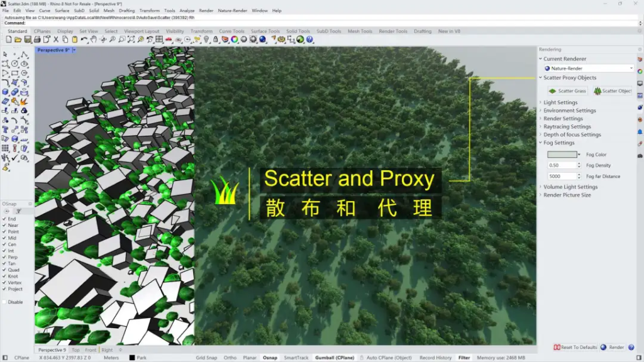Viewport: 644px width, 362px height.
Task: Click the Fog Density input field
Action: [x=563, y=165]
